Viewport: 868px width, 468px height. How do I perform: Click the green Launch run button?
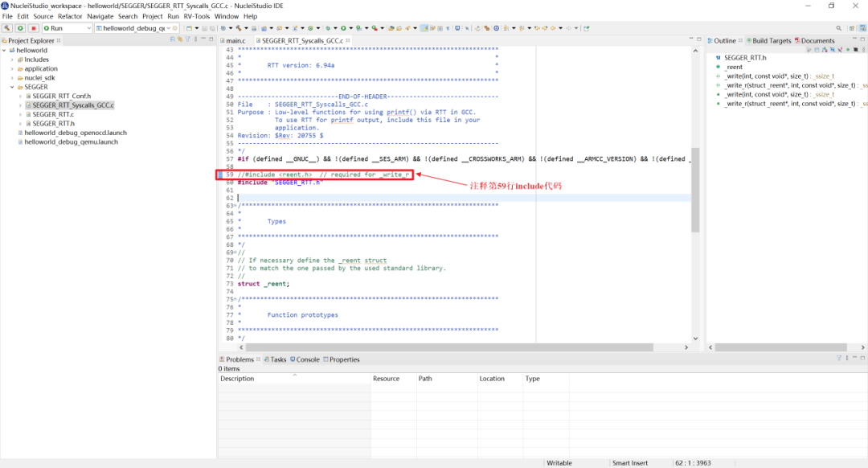click(20, 28)
